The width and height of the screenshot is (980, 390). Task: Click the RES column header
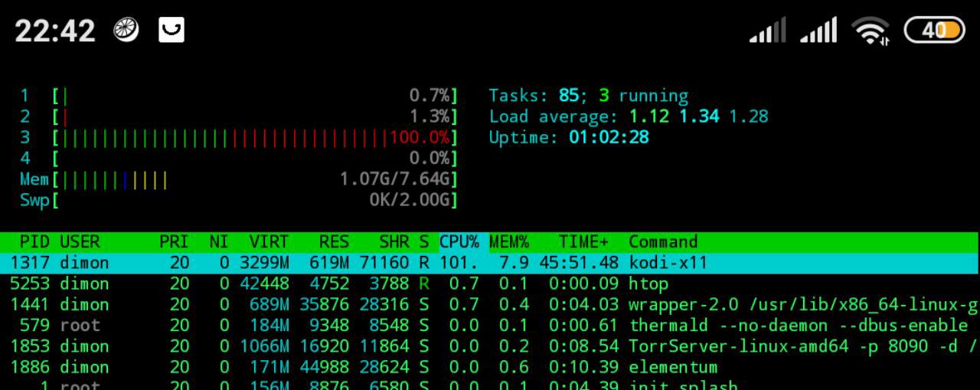[x=335, y=242]
